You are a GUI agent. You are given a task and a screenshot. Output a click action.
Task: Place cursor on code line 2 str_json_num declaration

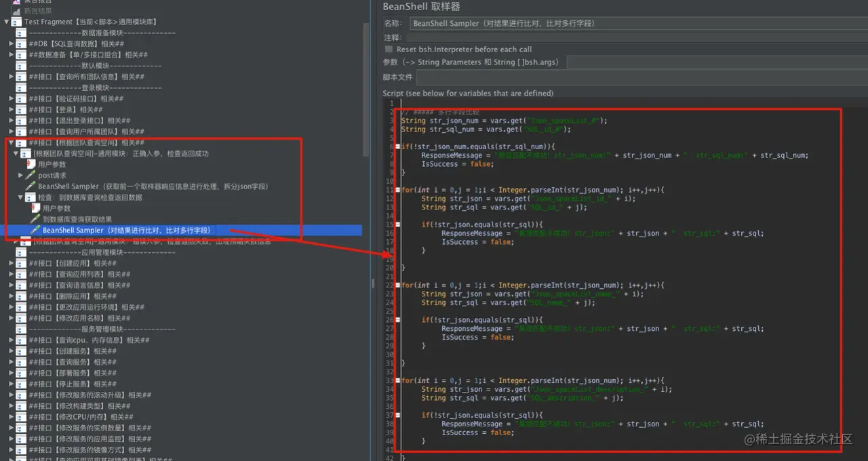pos(504,121)
